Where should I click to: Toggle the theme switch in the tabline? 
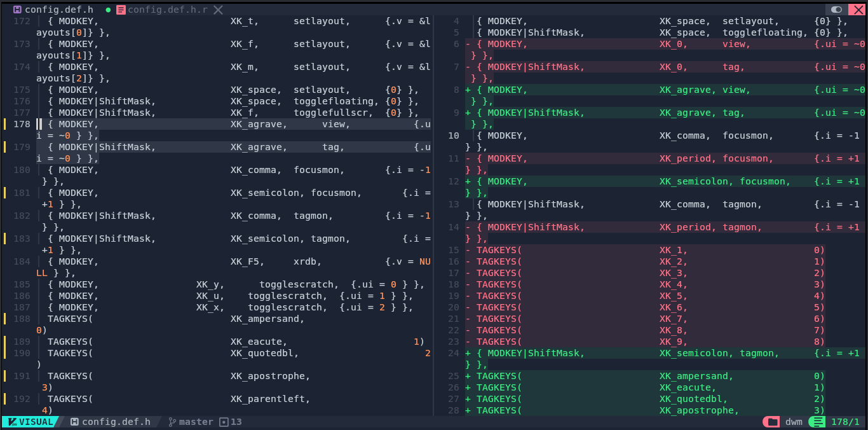pos(836,10)
